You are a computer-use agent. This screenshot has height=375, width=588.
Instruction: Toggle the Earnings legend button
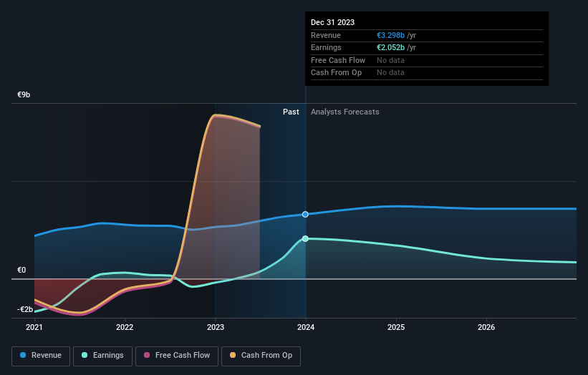point(102,356)
